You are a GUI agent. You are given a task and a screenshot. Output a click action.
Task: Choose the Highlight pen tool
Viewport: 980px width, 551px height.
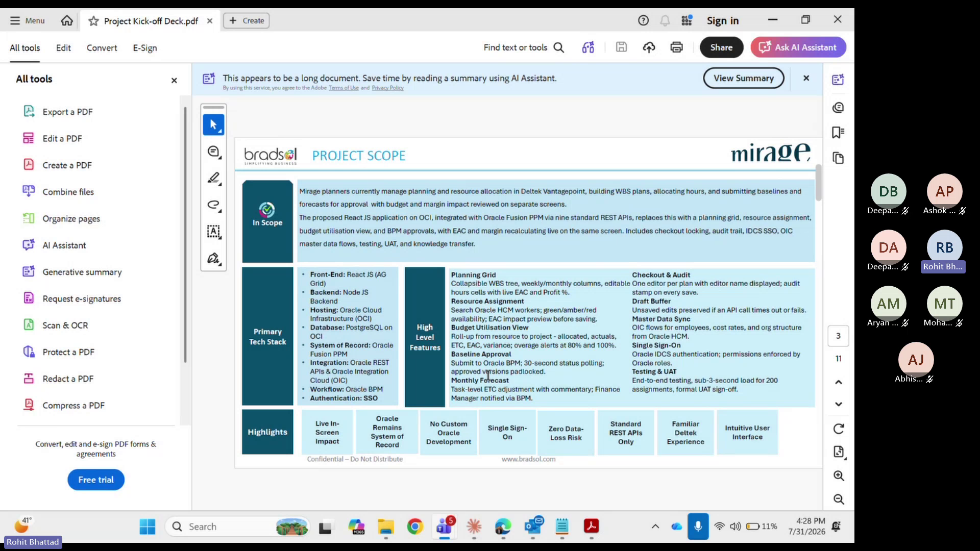[213, 178]
